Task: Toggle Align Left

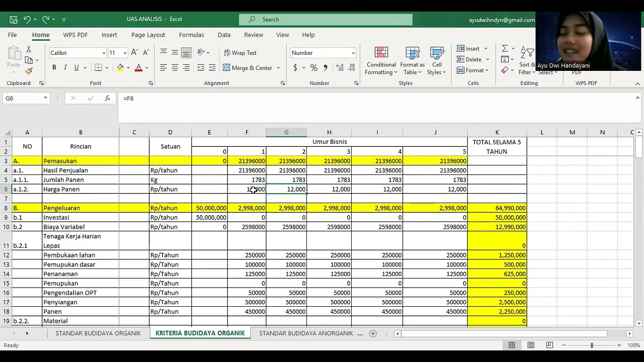Action: [164, 67]
